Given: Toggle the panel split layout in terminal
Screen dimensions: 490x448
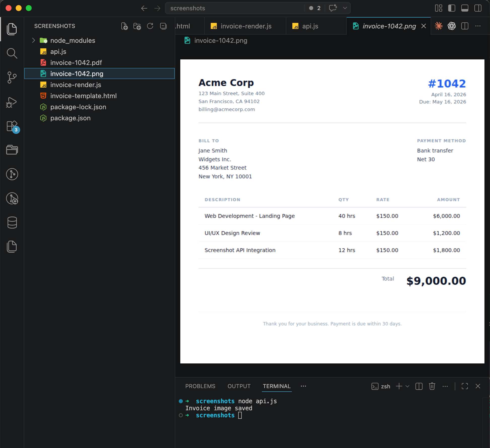Looking at the screenshot, I should [419, 386].
